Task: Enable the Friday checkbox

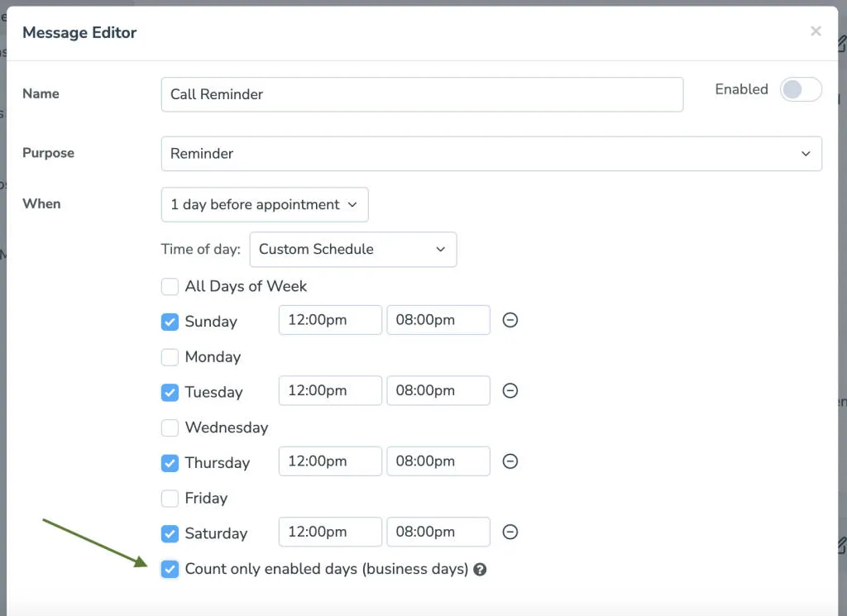Action: 170,498
